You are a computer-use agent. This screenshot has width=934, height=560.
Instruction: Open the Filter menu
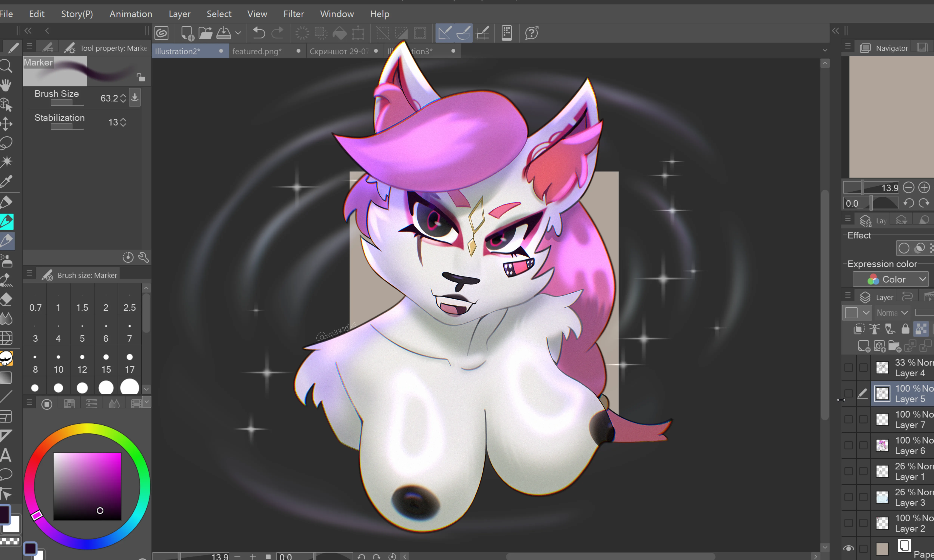tap(293, 14)
